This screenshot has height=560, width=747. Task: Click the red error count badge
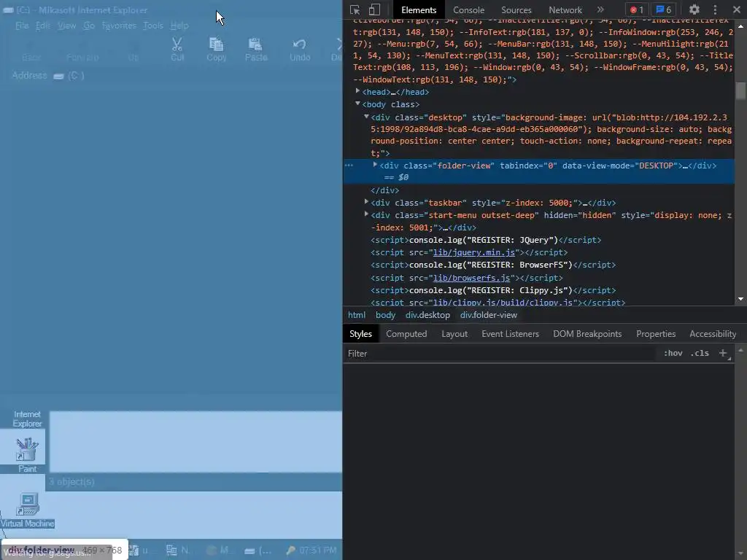[x=637, y=9]
